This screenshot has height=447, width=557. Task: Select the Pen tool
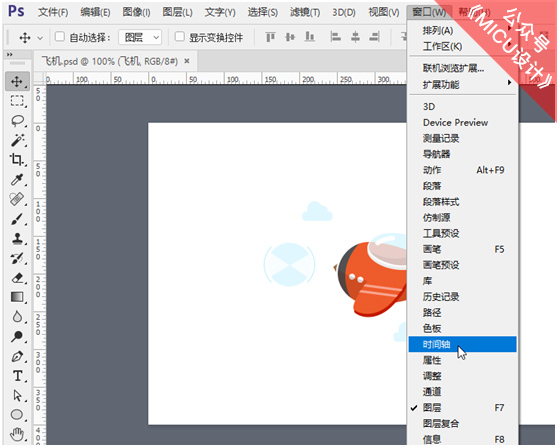[17, 356]
